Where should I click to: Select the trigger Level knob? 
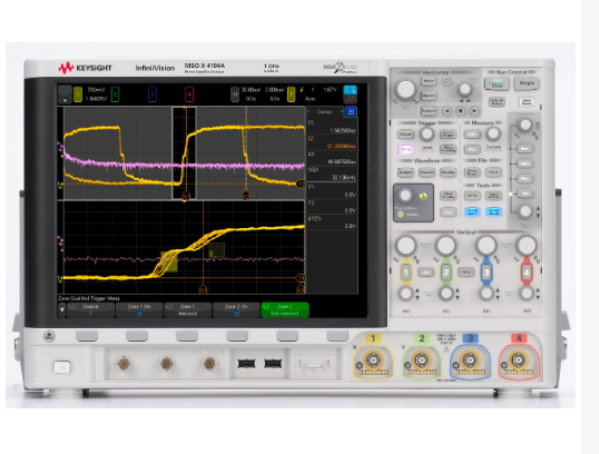pos(426,134)
